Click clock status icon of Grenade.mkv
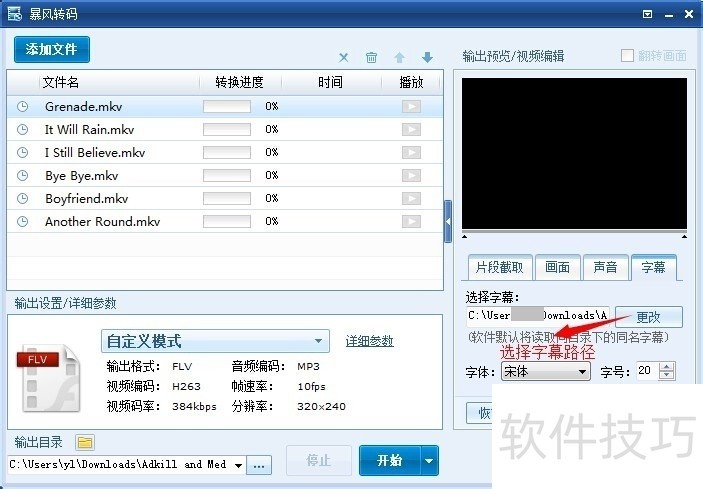Viewport: 703px width, 489px height. point(22,107)
